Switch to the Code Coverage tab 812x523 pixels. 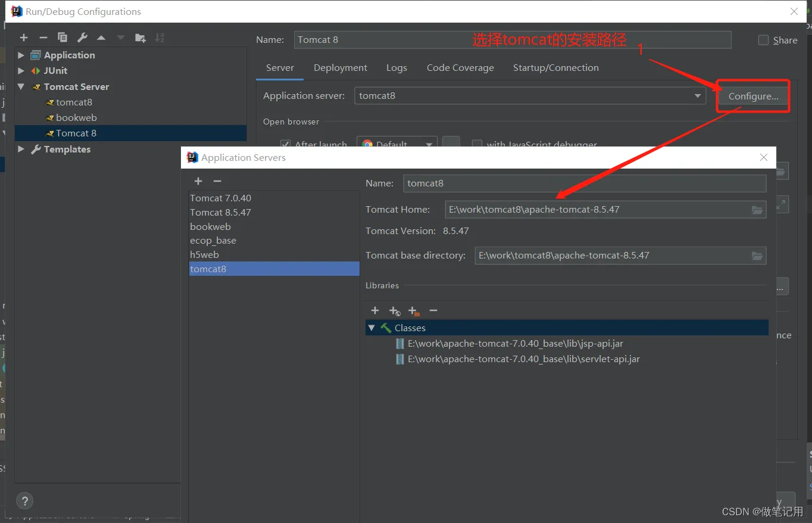click(460, 68)
